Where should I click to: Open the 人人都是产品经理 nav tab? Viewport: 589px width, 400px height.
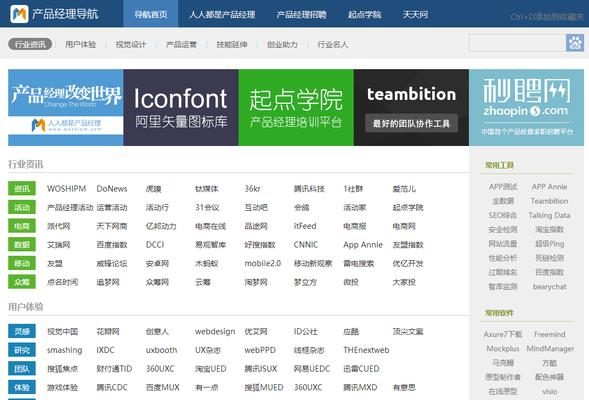222,14
